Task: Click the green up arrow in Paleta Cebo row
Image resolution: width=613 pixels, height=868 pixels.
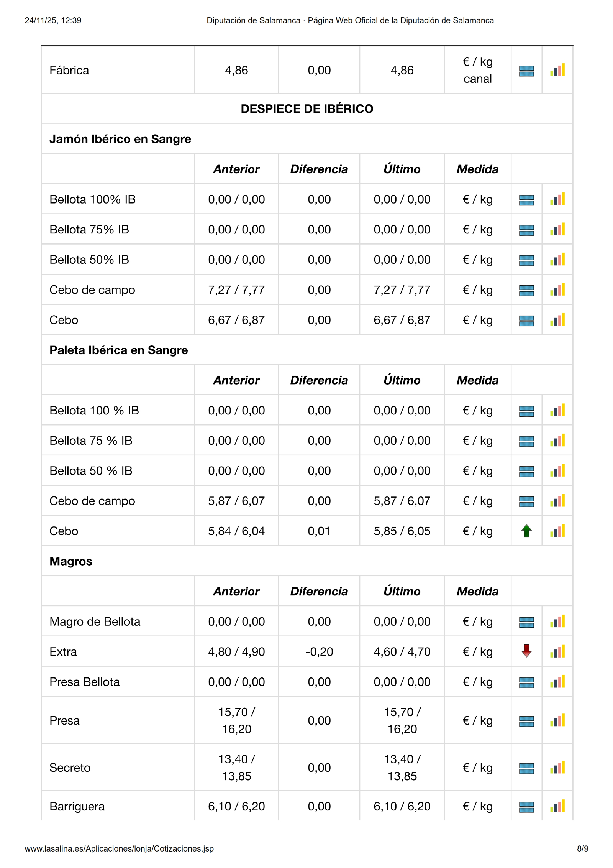Action: (526, 531)
